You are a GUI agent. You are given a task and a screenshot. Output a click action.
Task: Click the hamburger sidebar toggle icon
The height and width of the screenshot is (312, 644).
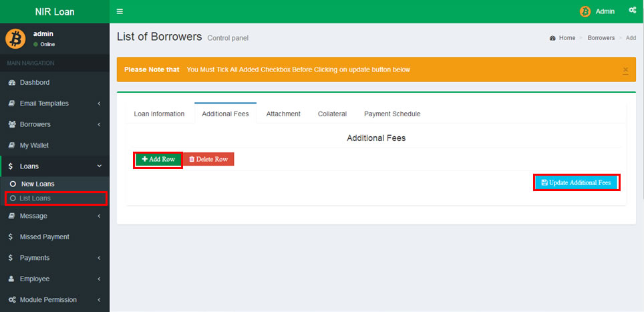[120, 11]
